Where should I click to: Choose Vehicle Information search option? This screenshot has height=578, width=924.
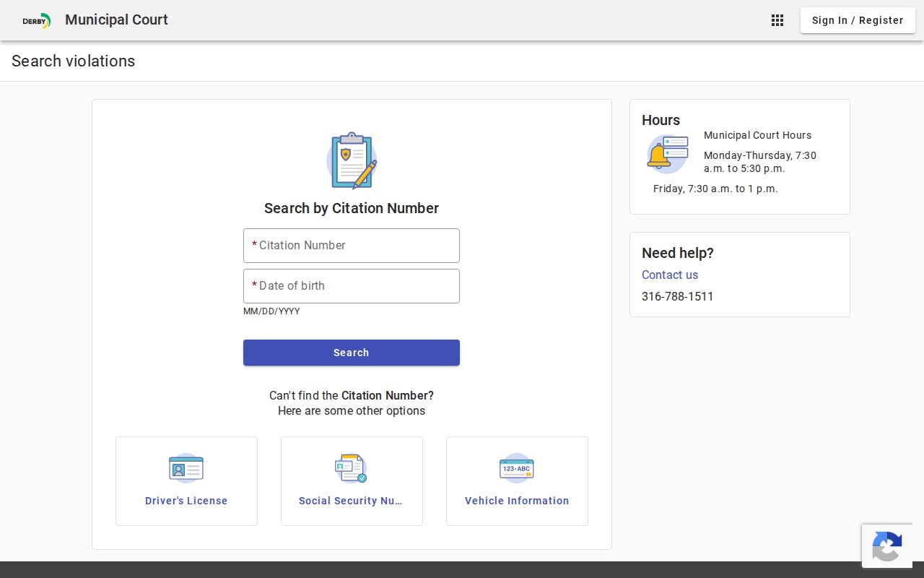517,481
